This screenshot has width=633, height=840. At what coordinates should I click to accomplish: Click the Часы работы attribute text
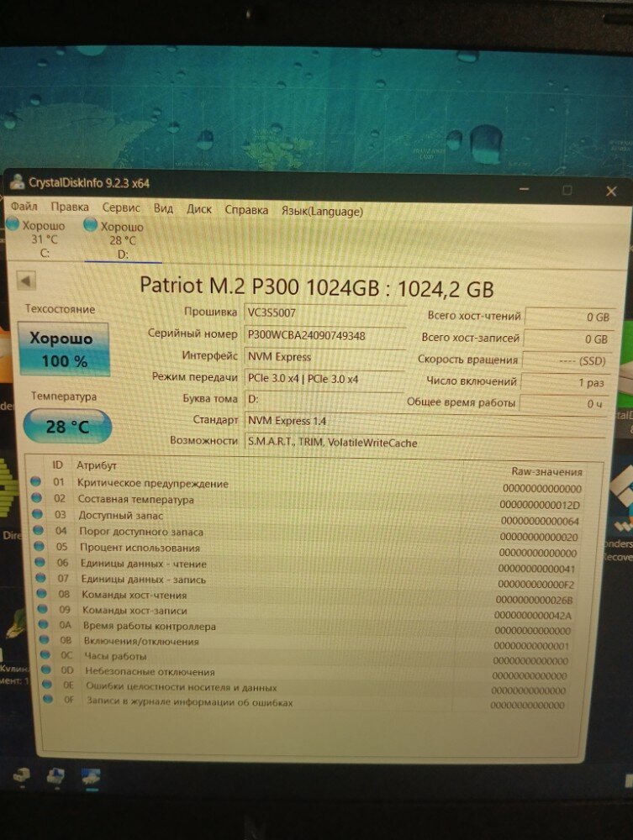click(114, 656)
